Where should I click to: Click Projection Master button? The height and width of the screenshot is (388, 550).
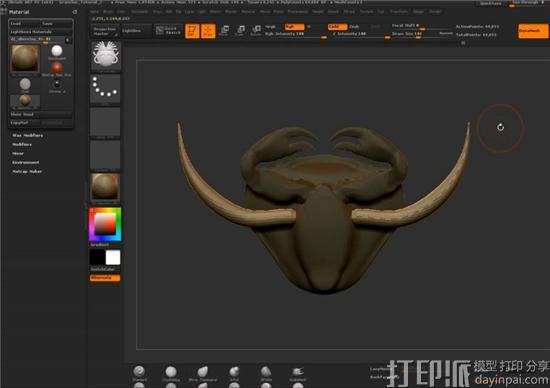[105, 31]
